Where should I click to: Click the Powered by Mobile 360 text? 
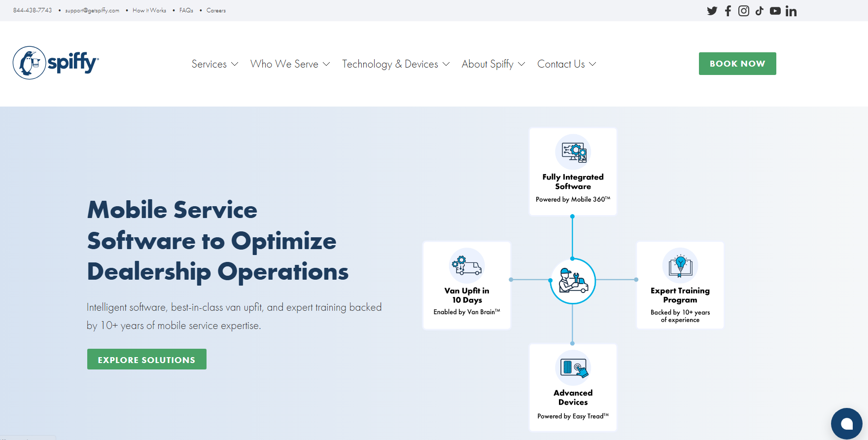(x=573, y=199)
